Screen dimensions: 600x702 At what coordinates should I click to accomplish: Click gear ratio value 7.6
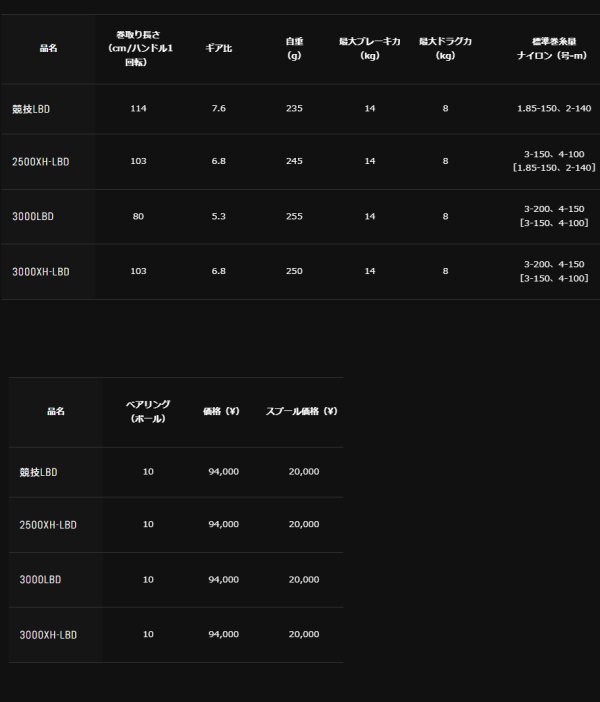point(219,108)
